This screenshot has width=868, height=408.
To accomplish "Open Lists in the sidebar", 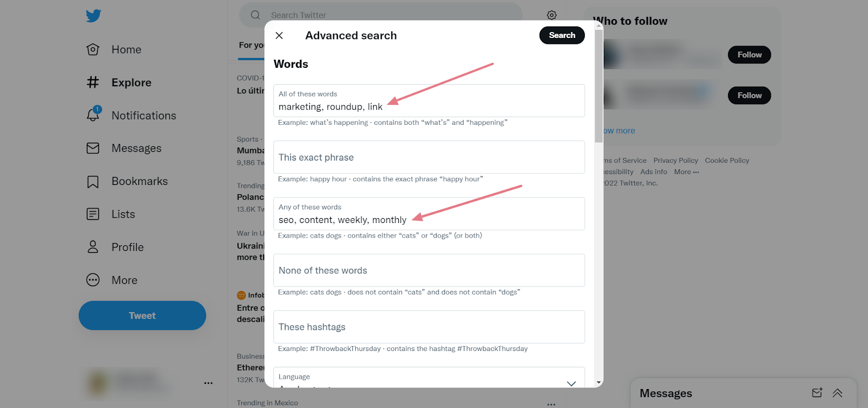I will 111,214.
